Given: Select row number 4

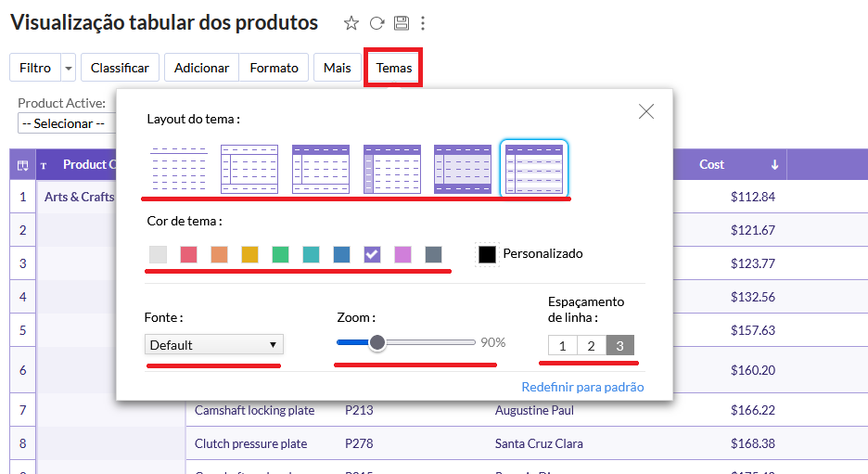Looking at the screenshot, I should 22,297.
